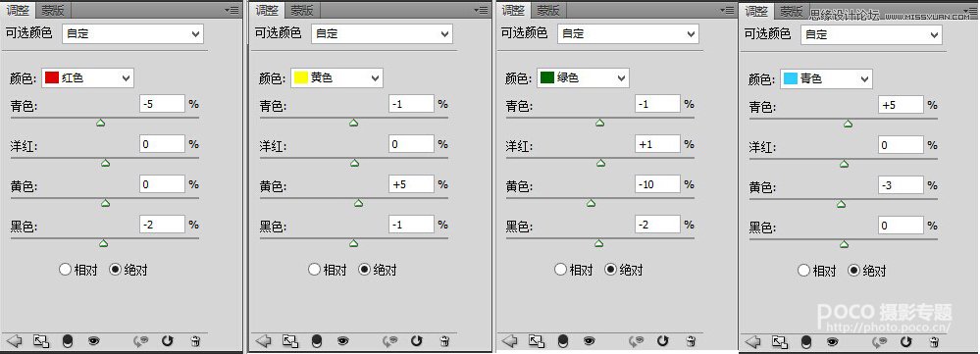
Task: Click the back arrow in the green panel
Action: (x=510, y=341)
